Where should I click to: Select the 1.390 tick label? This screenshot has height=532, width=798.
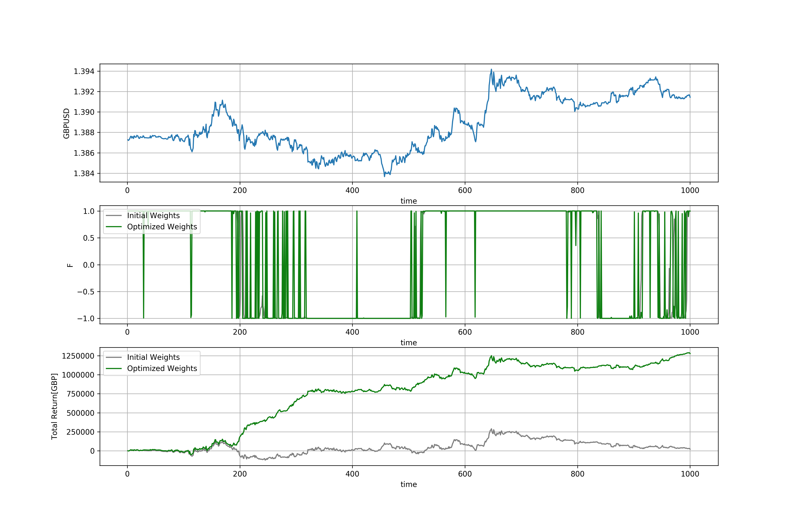pyautogui.click(x=84, y=112)
